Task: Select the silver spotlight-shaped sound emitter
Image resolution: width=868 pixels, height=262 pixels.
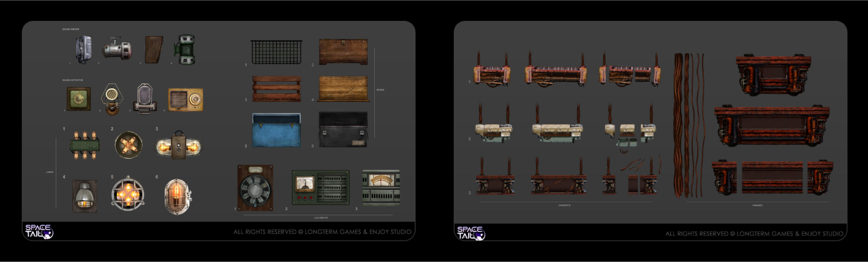Action: pos(118,49)
